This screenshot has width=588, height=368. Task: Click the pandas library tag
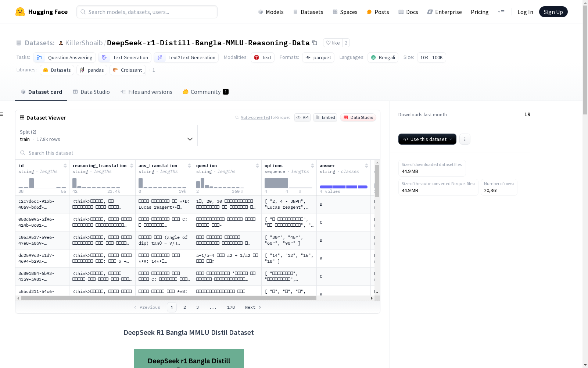[92, 70]
